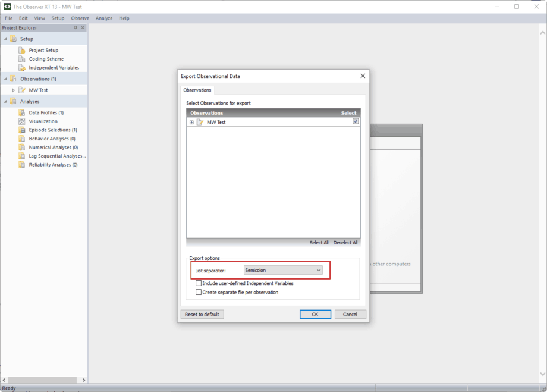This screenshot has height=392, width=547.
Task: Open the Observe menu
Action: pyautogui.click(x=80, y=18)
